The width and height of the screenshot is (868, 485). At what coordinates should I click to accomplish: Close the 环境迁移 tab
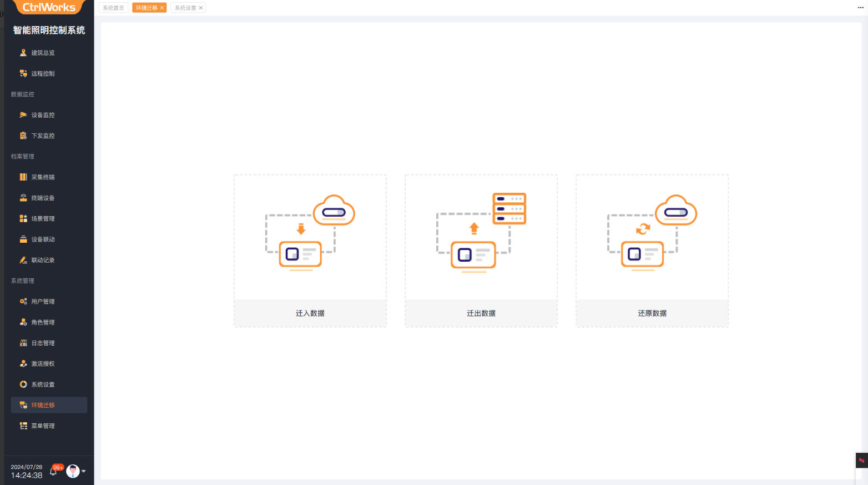[x=162, y=8]
